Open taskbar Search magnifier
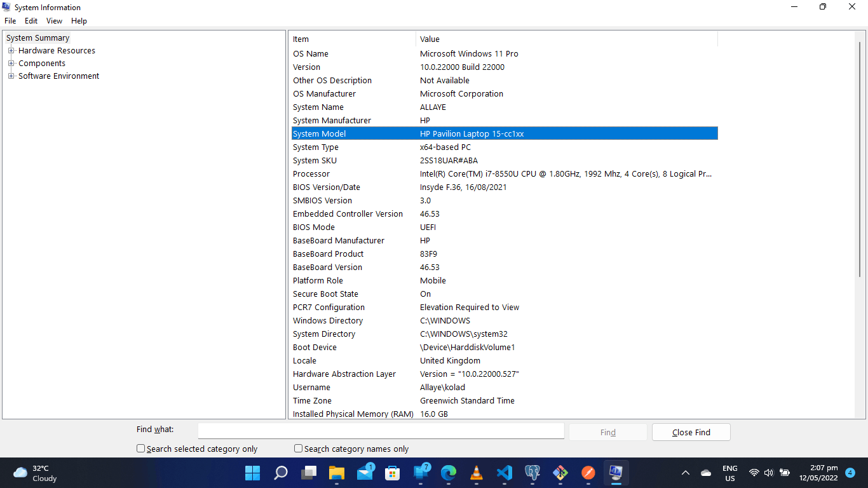This screenshot has height=488, width=868. click(280, 473)
